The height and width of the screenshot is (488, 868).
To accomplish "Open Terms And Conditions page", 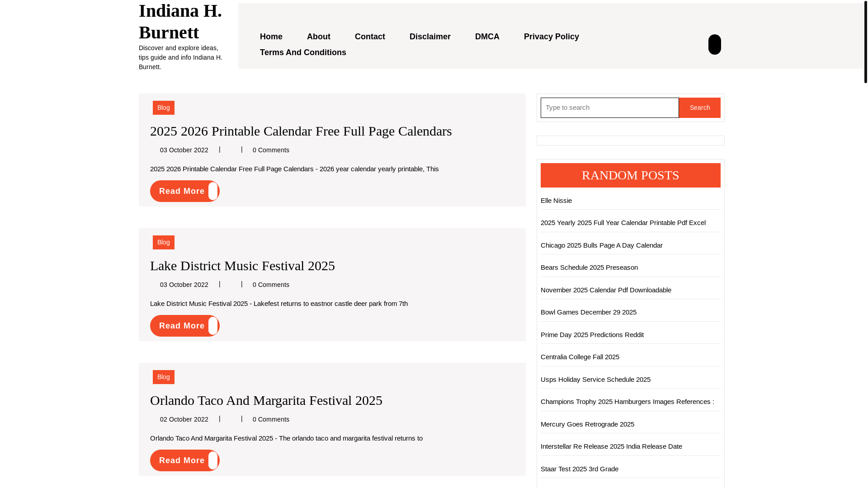I will pos(303,52).
